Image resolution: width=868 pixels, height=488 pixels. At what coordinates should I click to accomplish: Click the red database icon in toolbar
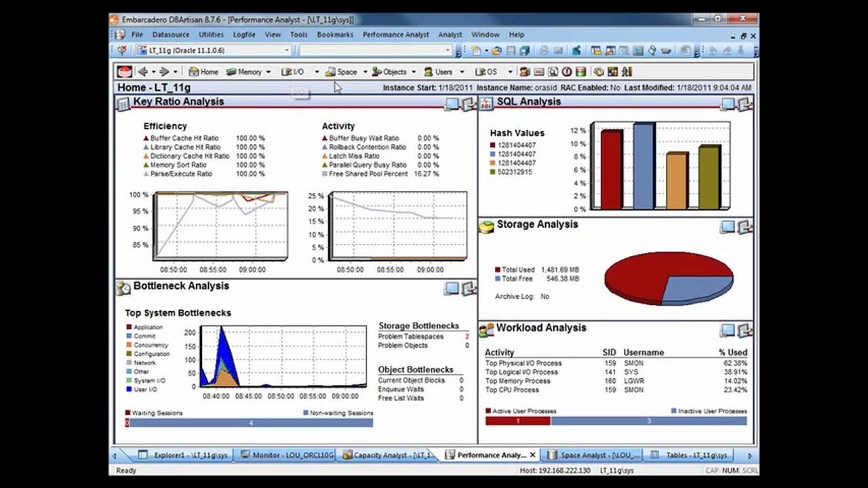(124, 72)
